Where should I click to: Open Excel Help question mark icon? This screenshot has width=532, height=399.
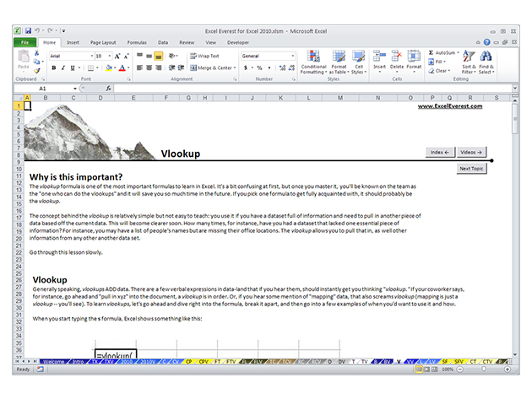(487, 42)
